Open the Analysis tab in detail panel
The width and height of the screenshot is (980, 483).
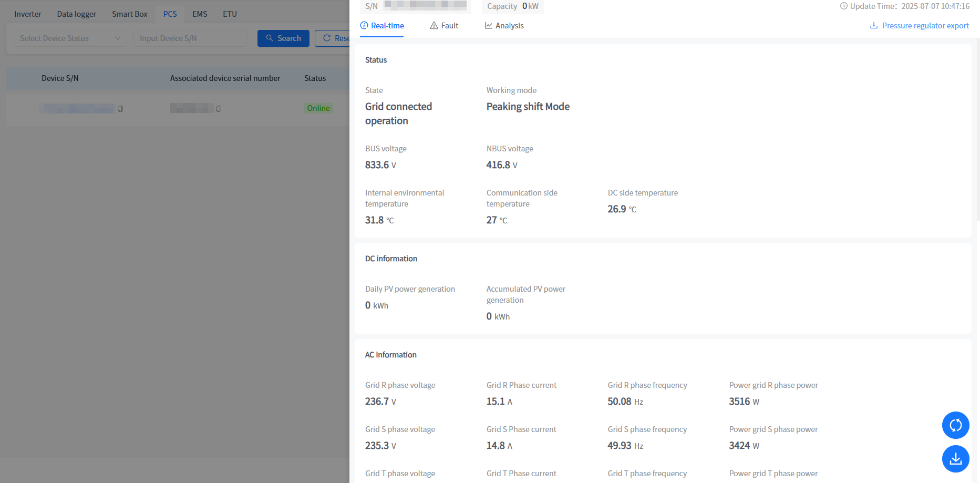click(x=509, y=26)
